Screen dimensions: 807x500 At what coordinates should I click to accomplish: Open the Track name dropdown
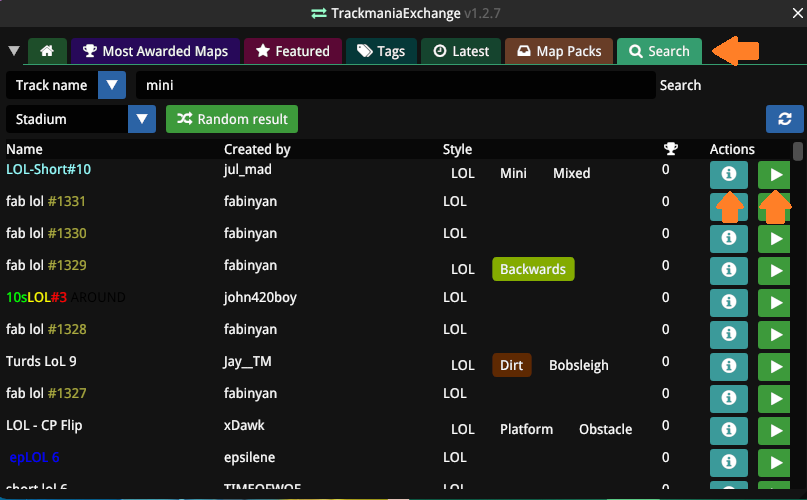(x=113, y=86)
